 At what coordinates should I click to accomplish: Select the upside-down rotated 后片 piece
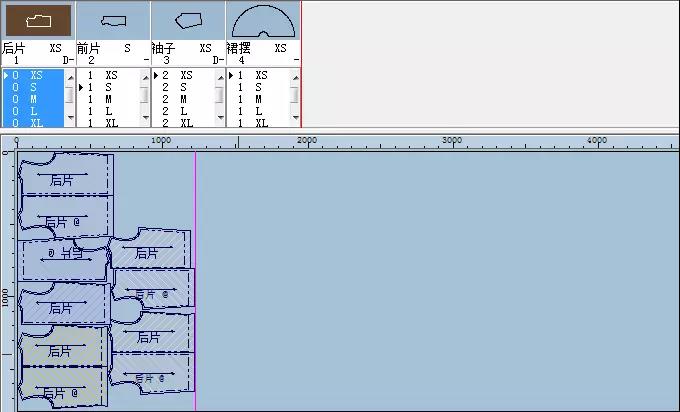64,257
